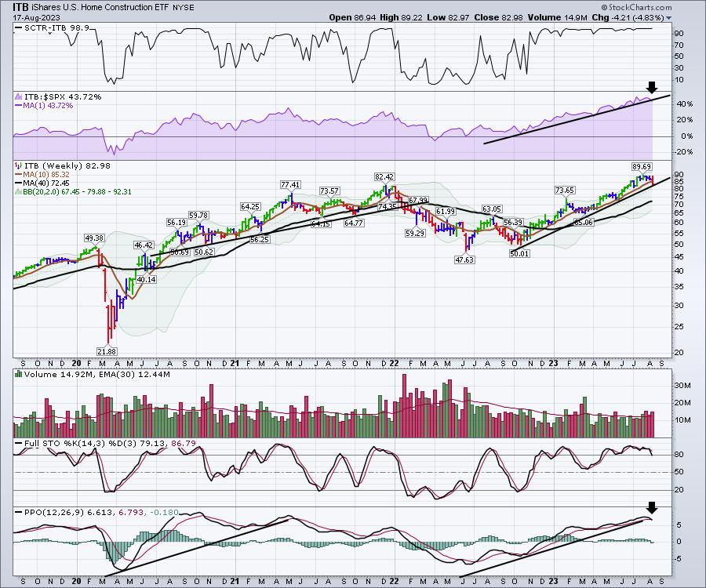706x588 pixels.
Task: Click the 17-Aug-2023 date label
Action: (x=29, y=16)
